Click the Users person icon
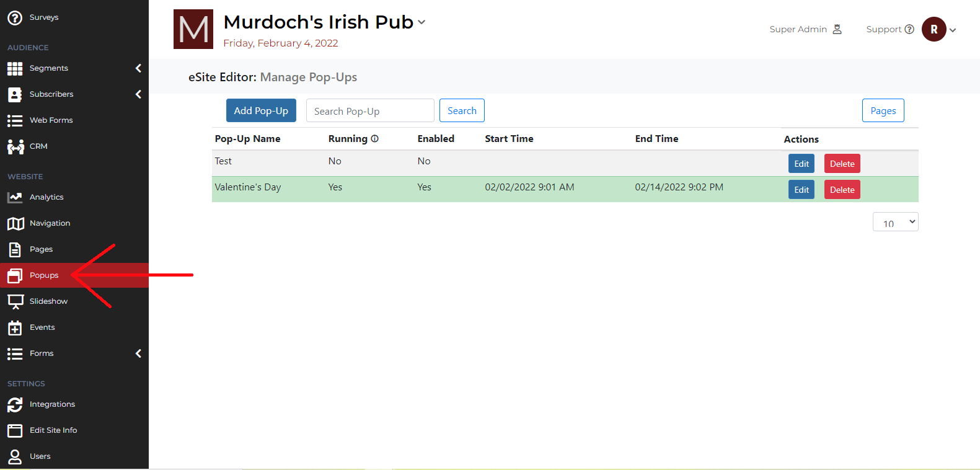The width and height of the screenshot is (980, 470). coord(15,457)
